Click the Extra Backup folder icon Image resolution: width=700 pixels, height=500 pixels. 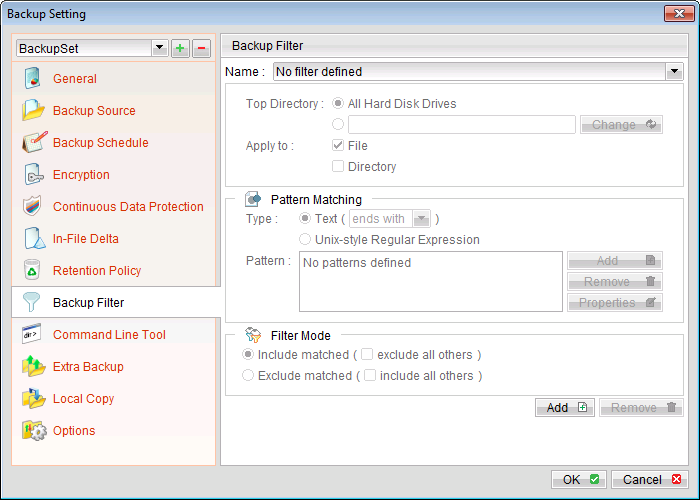point(33,366)
